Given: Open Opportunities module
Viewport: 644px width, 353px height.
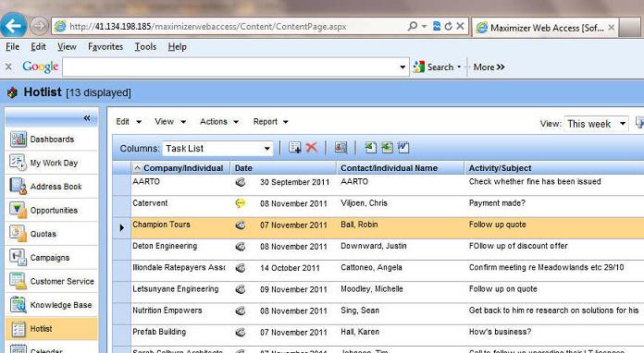Looking at the screenshot, I should 51,211.
